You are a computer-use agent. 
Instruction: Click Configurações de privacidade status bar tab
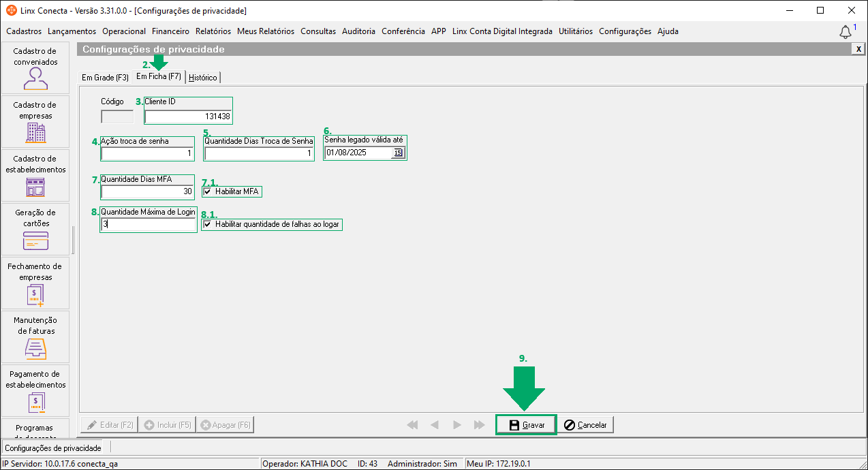pyautogui.click(x=53, y=448)
